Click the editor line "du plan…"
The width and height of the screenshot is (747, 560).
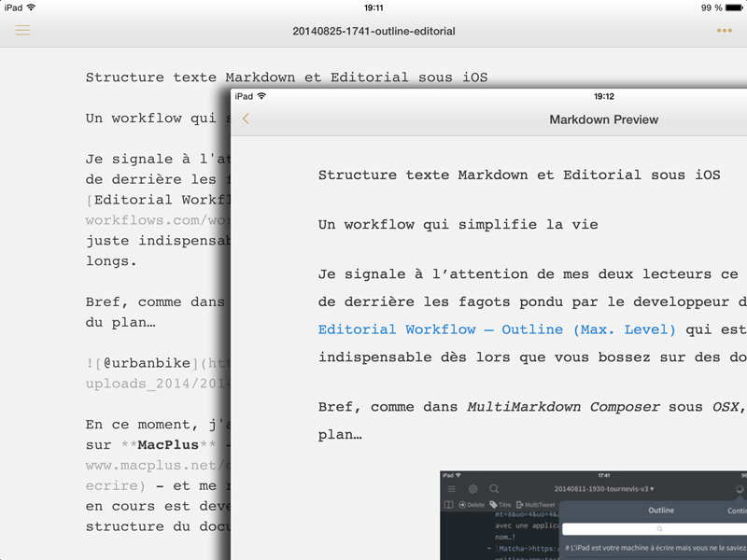click(120, 322)
